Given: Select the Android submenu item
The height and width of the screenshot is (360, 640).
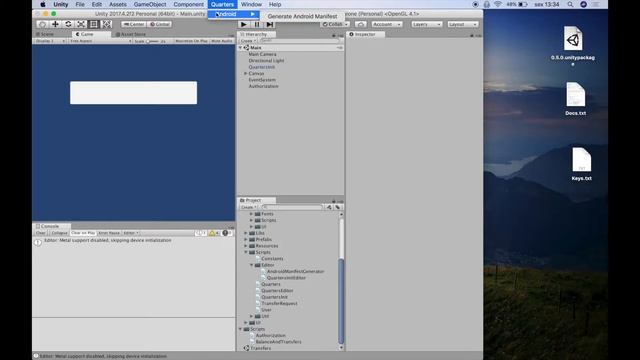Looking at the screenshot, I should [x=233, y=14].
